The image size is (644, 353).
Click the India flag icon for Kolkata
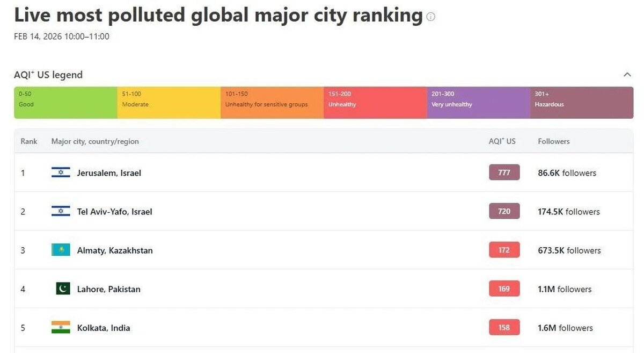coord(61,327)
